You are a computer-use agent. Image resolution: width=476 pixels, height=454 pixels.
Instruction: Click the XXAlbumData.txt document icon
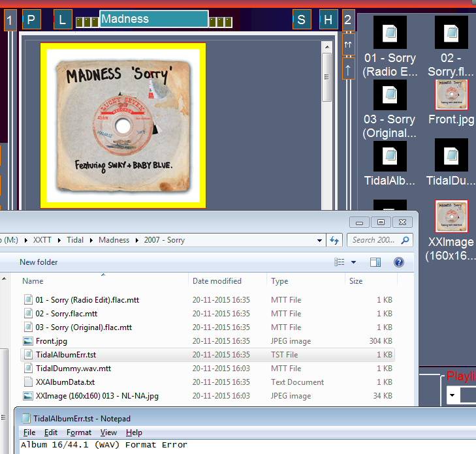tap(28, 382)
